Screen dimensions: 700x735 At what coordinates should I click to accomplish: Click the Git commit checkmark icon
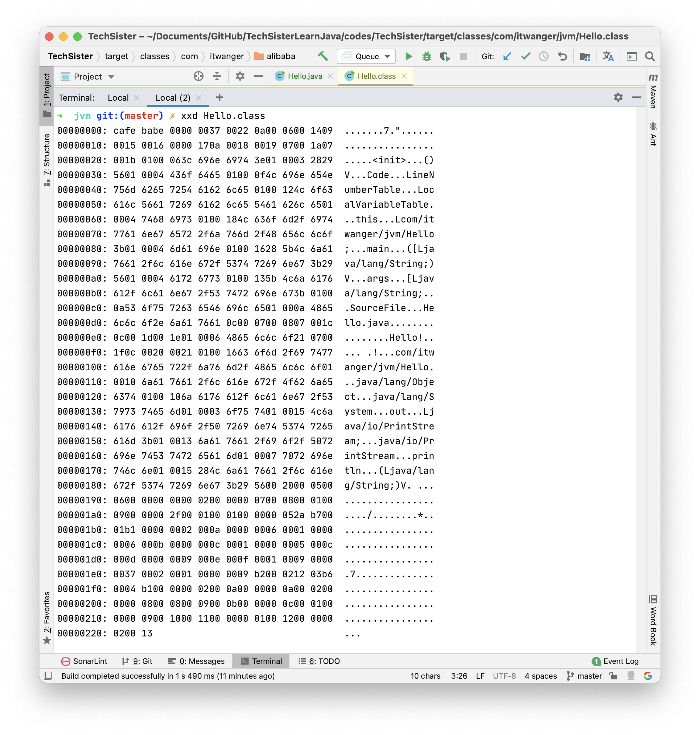pyautogui.click(x=525, y=56)
